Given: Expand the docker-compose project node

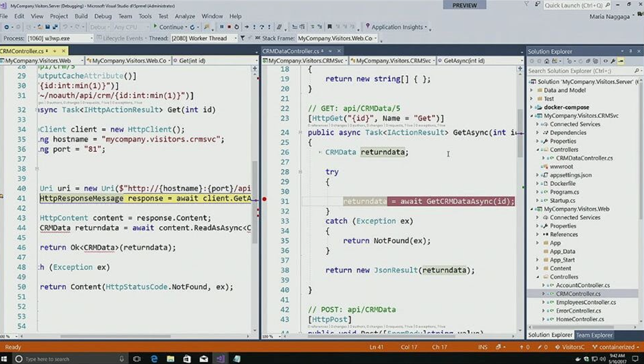Looking at the screenshot, I should pyautogui.click(x=532, y=107).
